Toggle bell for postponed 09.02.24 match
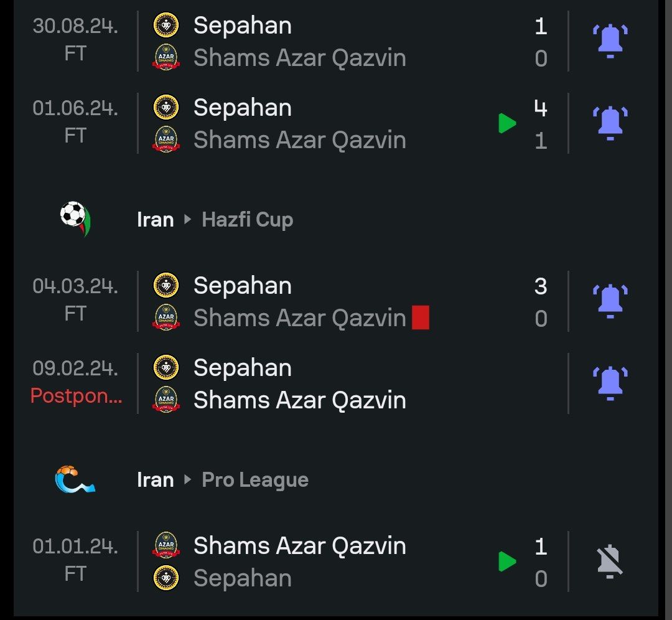672x620 pixels. [610, 383]
